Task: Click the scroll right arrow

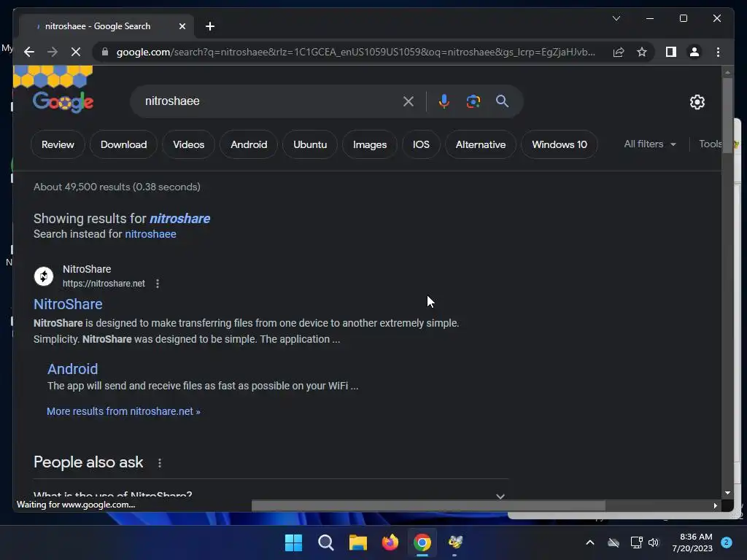Action: 715,506
